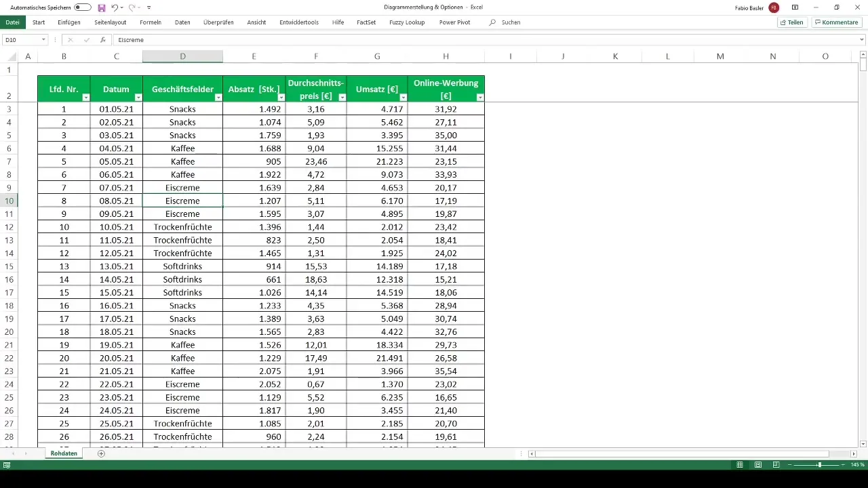Open the Seitenlayout tab
The image size is (868, 488).
click(x=110, y=22)
